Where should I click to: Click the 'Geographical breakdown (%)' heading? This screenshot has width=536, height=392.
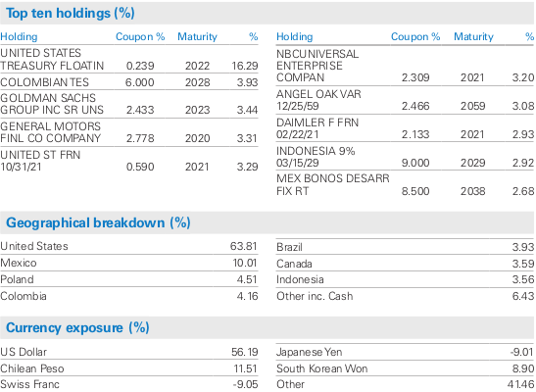pos(98,222)
